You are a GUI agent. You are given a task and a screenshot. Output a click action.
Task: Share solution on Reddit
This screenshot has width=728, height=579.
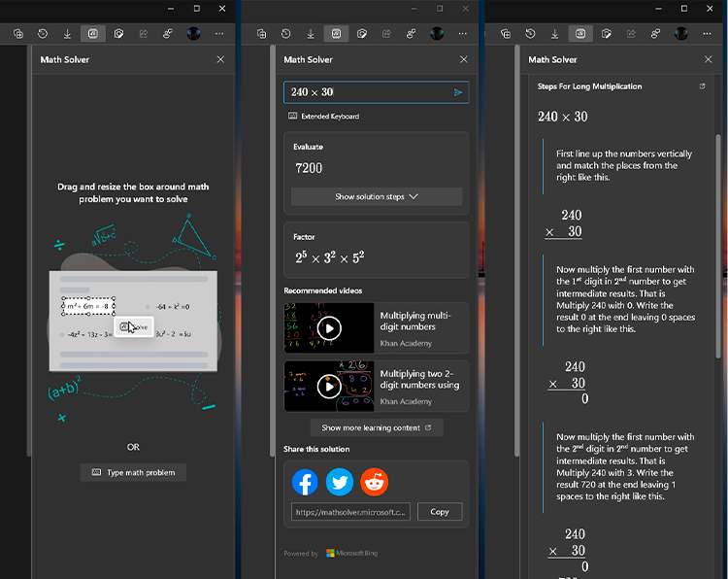(x=375, y=482)
